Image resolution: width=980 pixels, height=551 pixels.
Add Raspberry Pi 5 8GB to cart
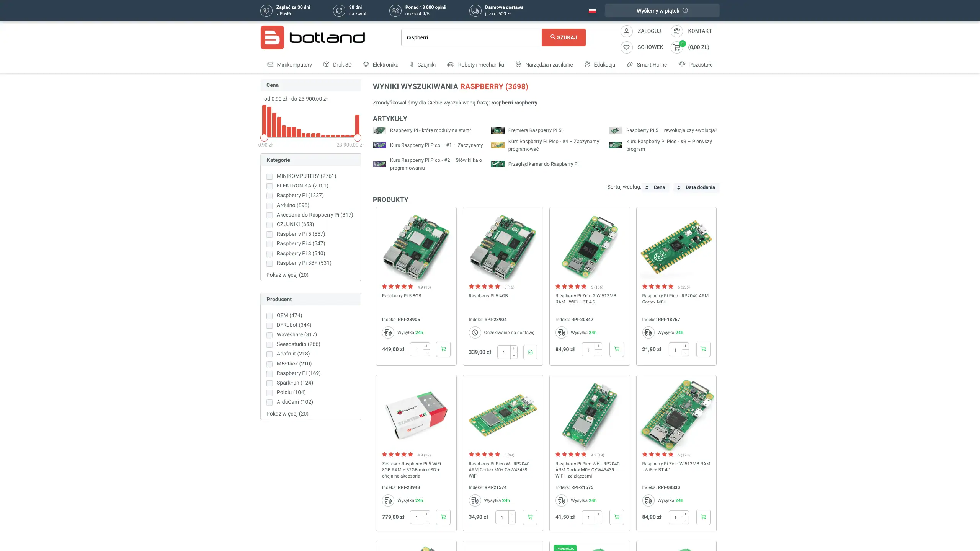[443, 349]
